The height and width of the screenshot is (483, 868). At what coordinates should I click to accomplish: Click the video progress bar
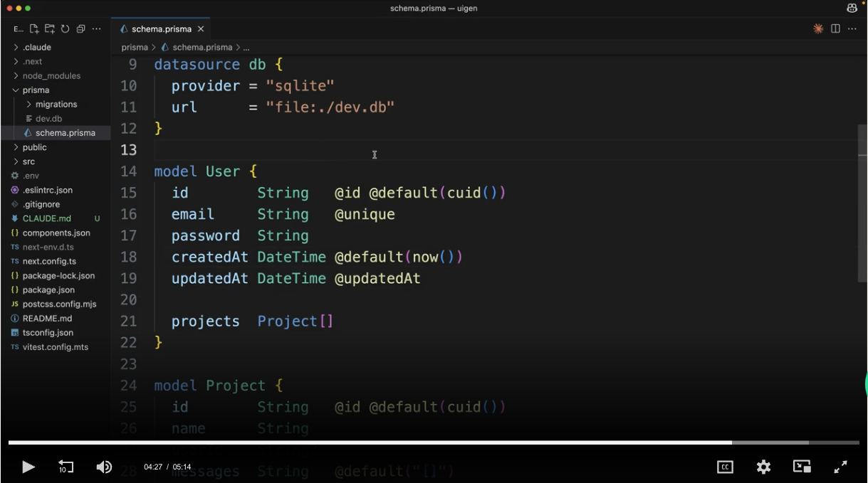pyautogui.click(x=434, y=442)
